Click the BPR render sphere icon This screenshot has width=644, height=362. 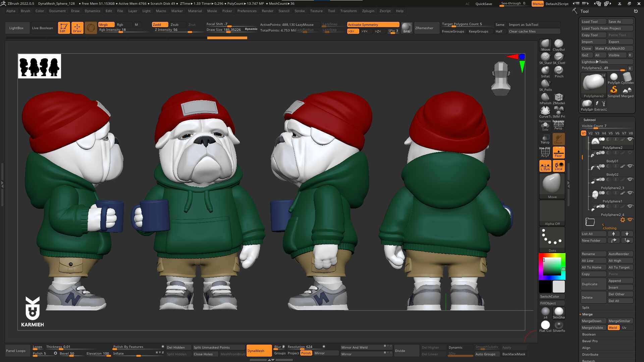click(407, 28)
